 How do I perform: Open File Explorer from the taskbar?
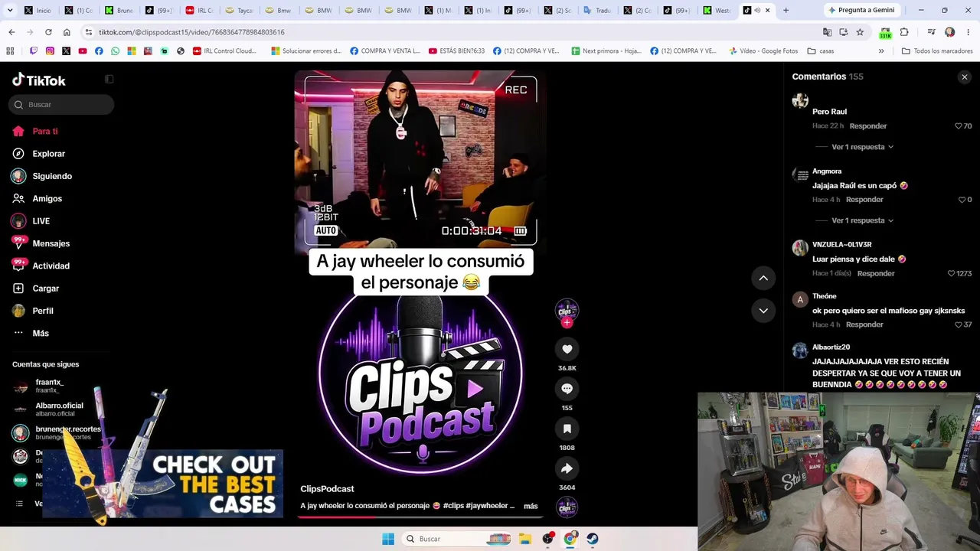click(525, 539)
